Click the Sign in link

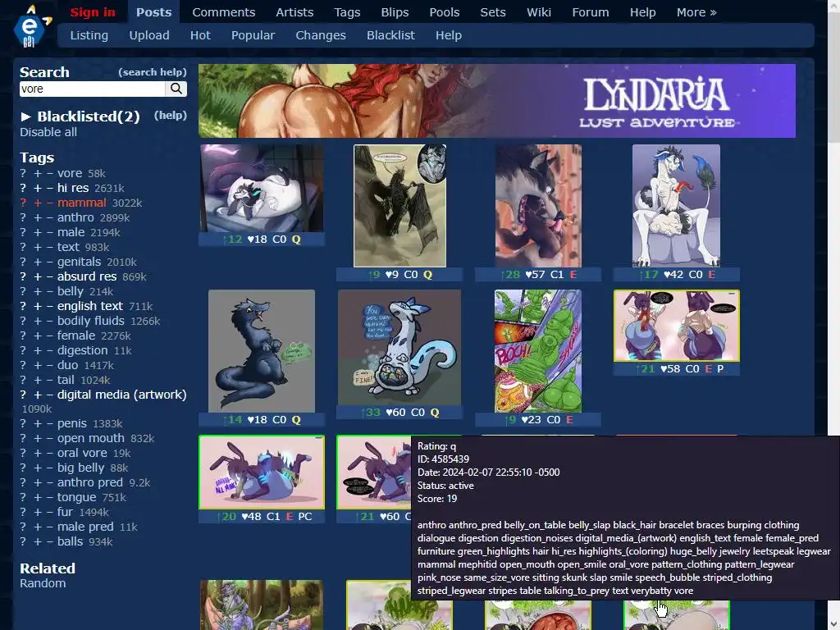[92, 12]
